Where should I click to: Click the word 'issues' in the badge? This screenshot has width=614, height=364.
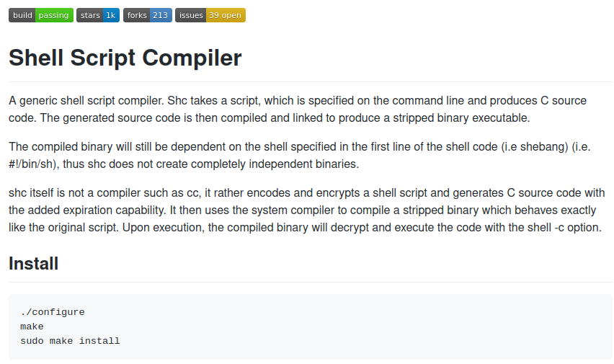pyautogui.click(x=191, y=15)
